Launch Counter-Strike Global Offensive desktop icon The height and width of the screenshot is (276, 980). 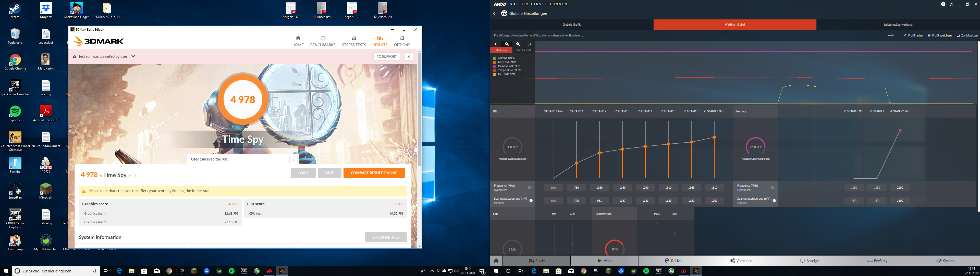point(15,141)
